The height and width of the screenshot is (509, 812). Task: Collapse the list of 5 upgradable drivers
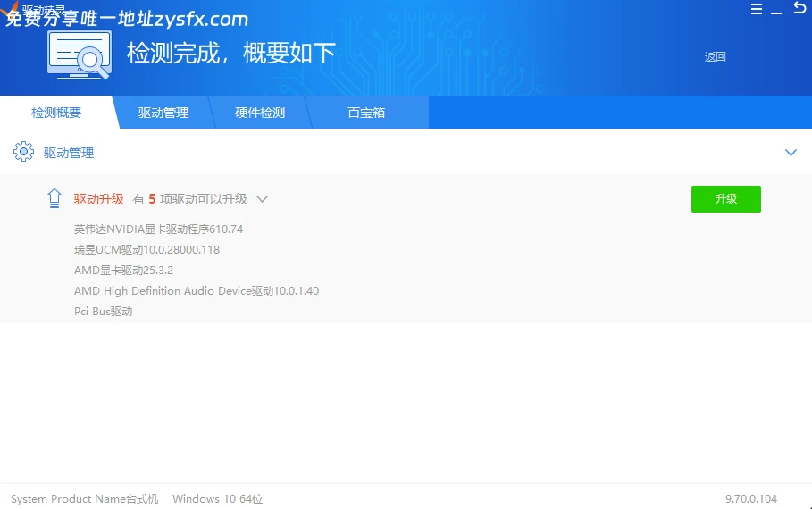tap(262, 199)
